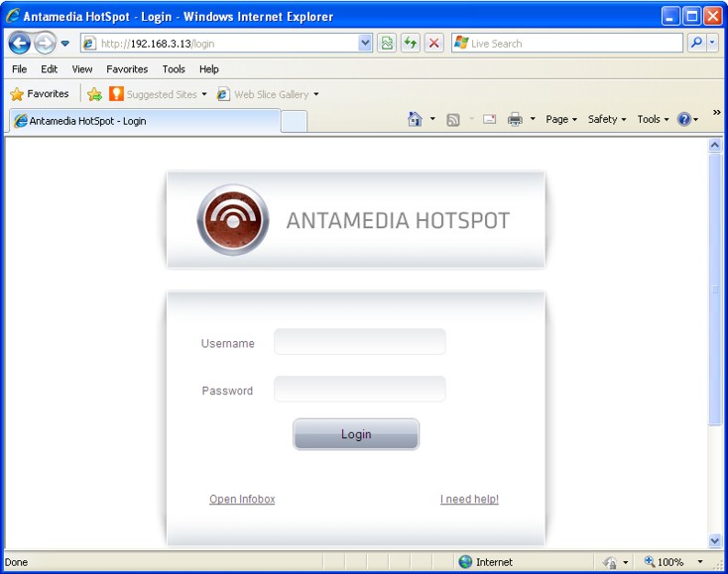
Task: Expand Print options dropdown arrow
Action: tap(533, 119)
